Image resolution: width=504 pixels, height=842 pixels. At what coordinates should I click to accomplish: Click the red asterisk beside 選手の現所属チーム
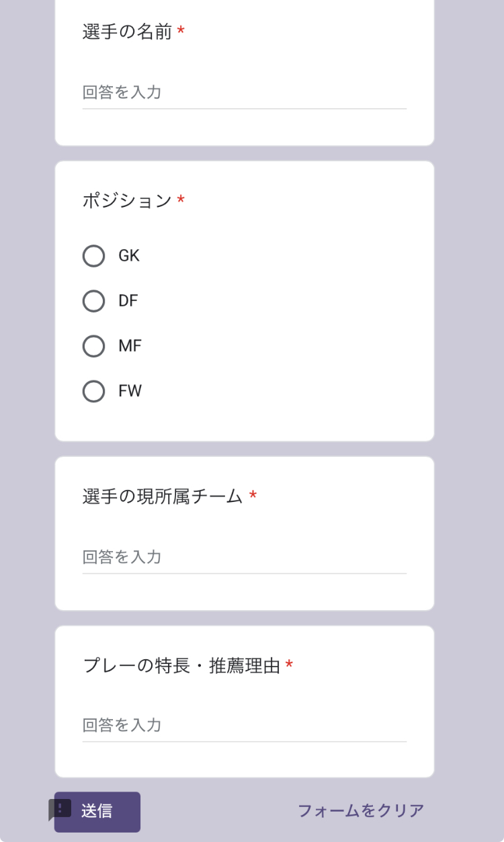[253, 497]
